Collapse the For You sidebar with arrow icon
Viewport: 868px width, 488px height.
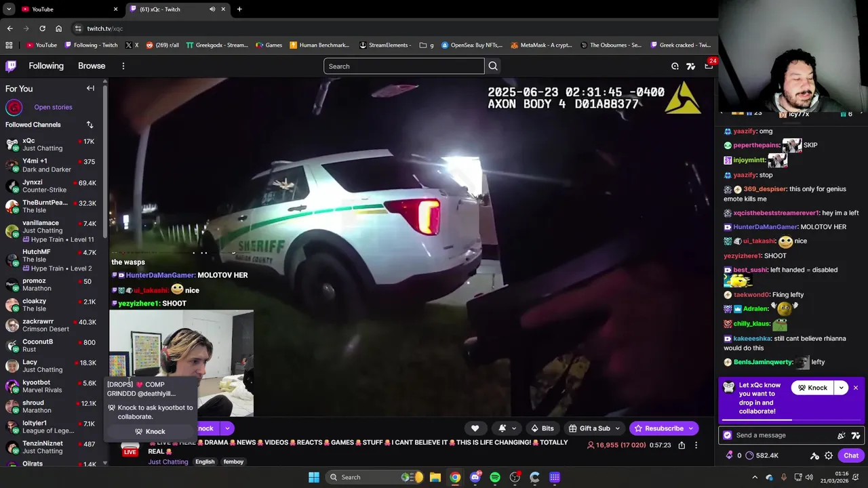[90, 88]
